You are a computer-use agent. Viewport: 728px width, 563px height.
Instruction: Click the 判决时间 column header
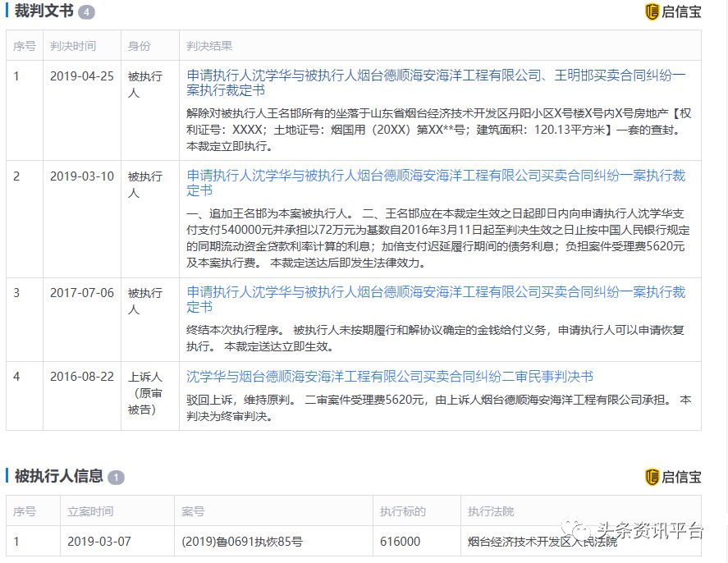click(x=72, y=46)
